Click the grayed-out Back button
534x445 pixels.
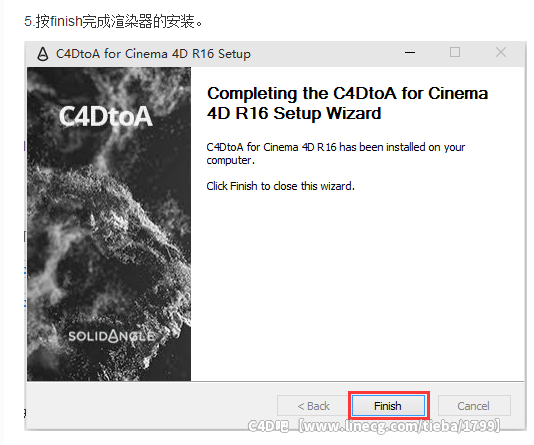[313, 406]
